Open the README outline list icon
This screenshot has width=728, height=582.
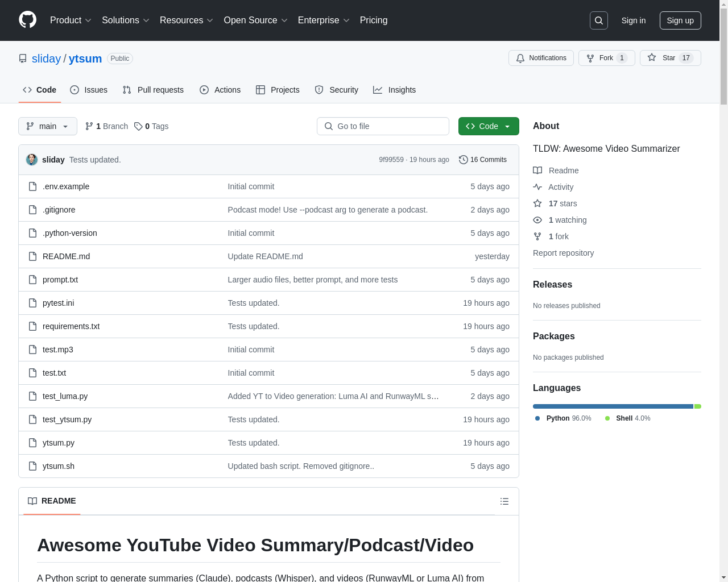(504, 501)
